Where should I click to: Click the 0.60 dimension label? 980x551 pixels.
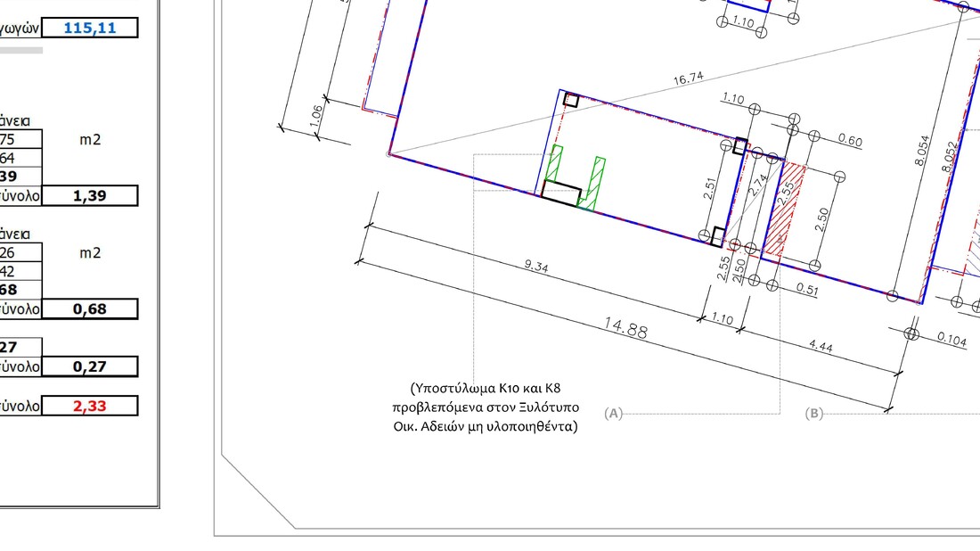tap(851, 141)
